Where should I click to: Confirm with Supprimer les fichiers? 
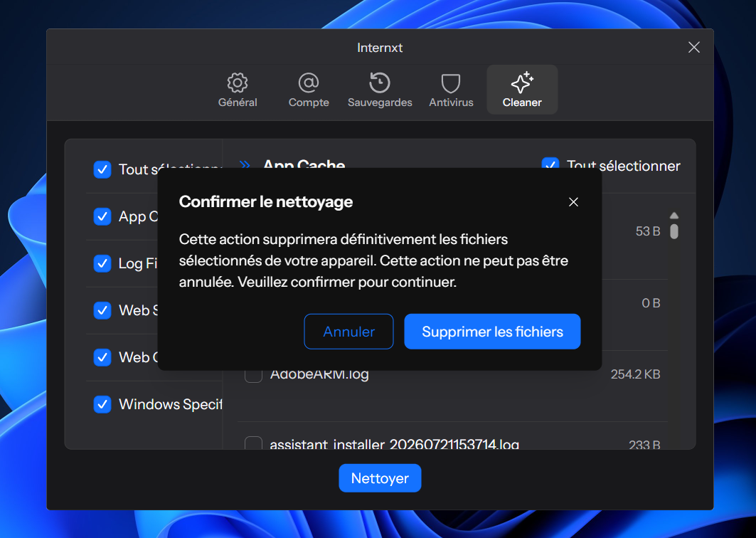pyautogui.click(x=492, y=332)
